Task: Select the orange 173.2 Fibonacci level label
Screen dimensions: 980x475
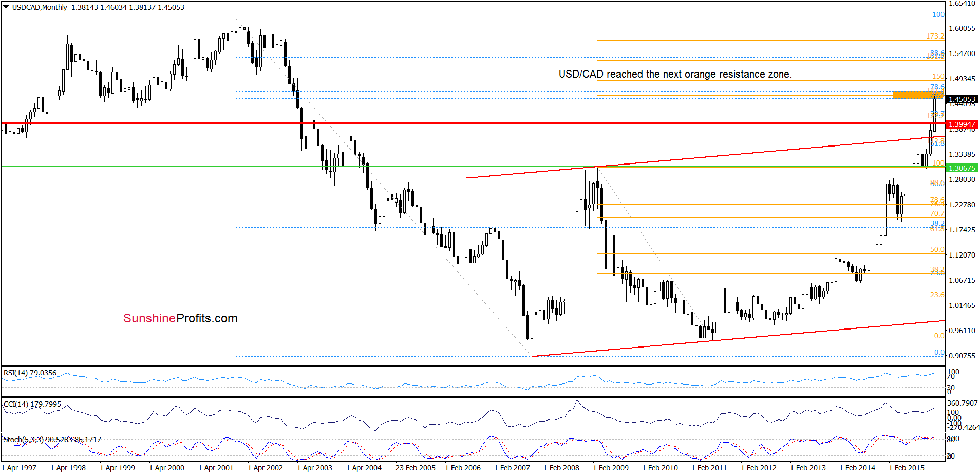Action: tap(935, 36)
